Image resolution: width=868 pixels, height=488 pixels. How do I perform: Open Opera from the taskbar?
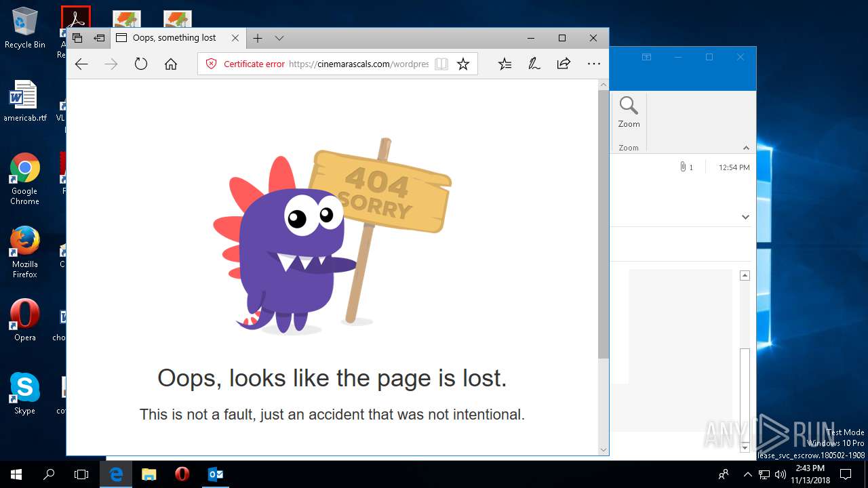182,474
